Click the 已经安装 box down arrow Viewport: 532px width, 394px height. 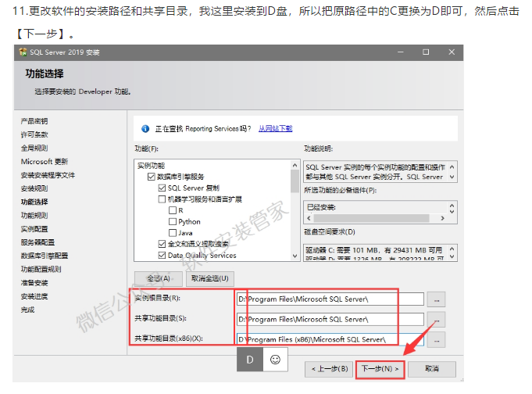coord(452,211)
